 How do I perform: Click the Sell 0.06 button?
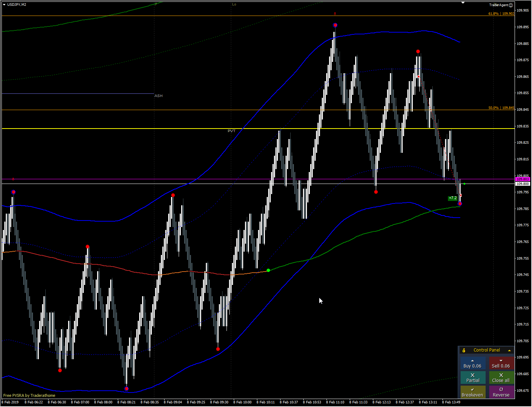pos(501,363)
